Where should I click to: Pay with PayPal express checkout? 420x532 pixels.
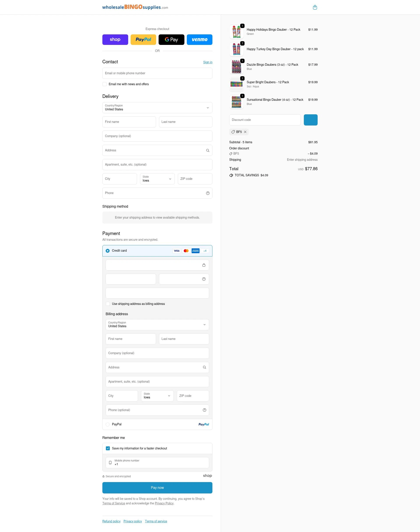point(143,39)
